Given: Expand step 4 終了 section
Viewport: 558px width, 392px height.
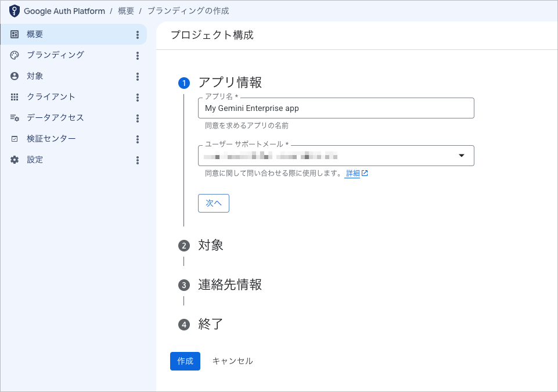Looking at the screenshot, I should [x=201, y=325].
